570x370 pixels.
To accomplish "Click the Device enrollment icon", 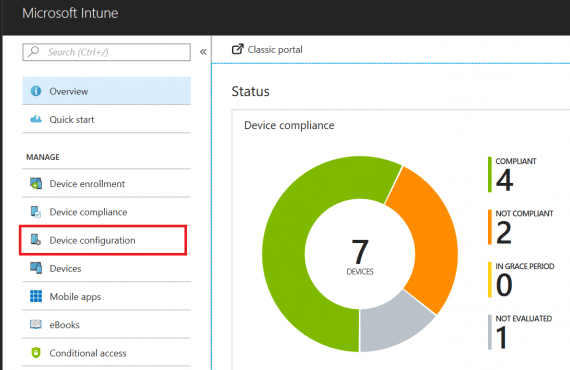I will (36, 183).
